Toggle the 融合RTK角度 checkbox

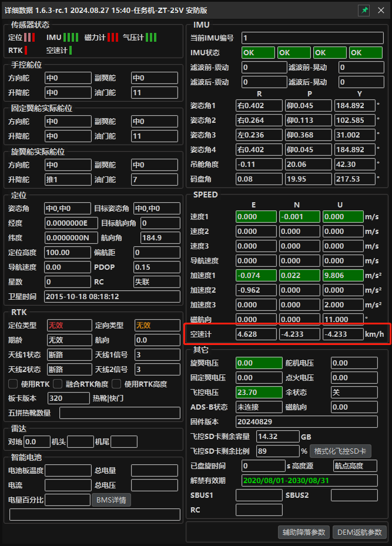click(x=58, y=384)
